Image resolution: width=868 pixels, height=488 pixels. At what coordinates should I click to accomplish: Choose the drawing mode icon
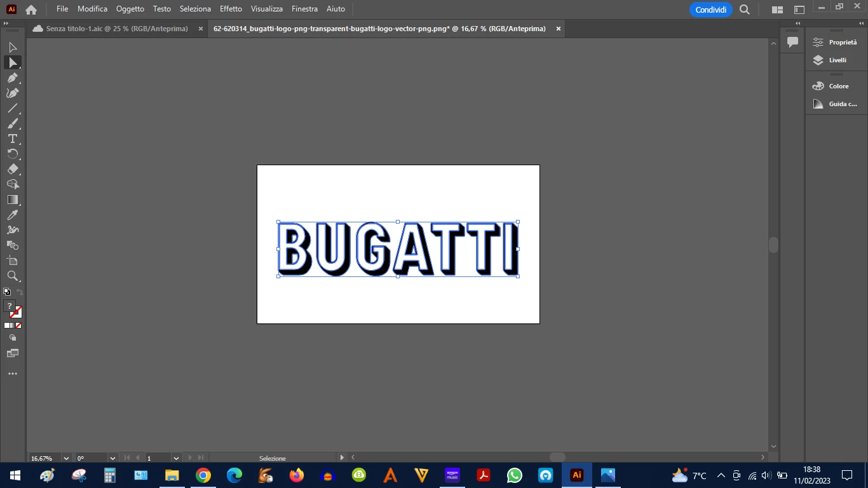tap(13, 338)
